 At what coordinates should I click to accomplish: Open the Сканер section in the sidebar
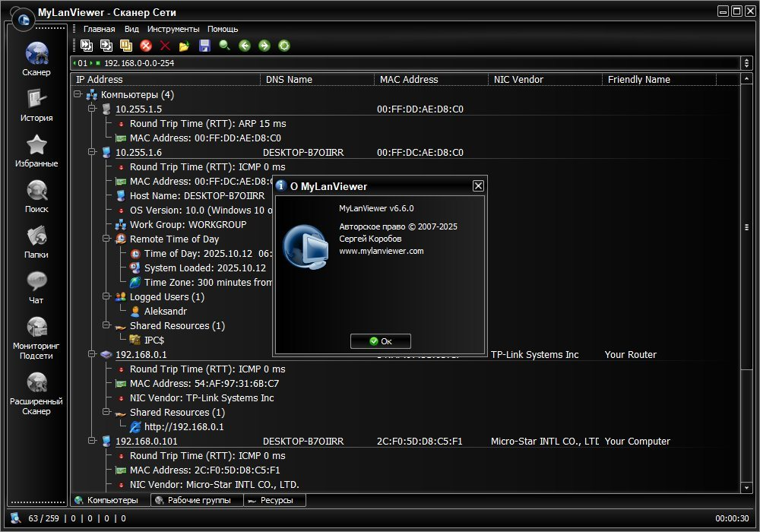tap(36, 59)
